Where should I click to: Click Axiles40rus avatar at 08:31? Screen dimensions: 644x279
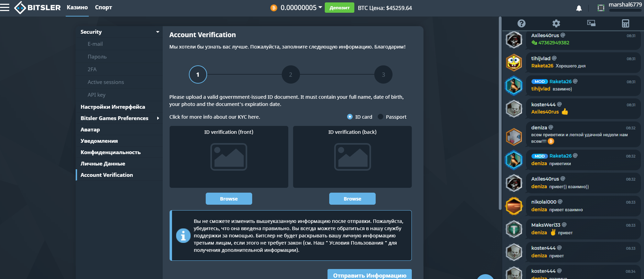click(x=514, y=40)
